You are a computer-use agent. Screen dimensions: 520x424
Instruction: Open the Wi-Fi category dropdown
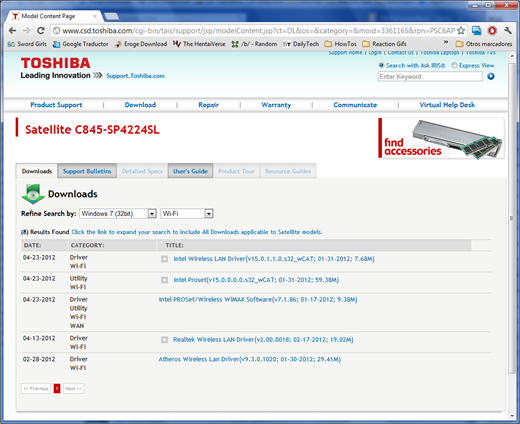(187, 214)
